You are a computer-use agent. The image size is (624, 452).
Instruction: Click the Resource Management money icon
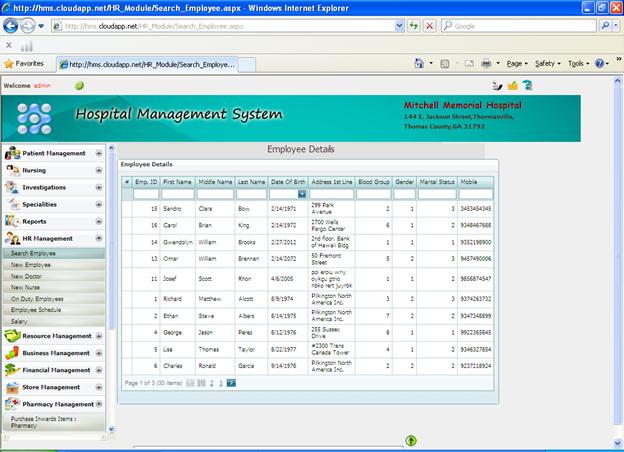click(13, 336)
